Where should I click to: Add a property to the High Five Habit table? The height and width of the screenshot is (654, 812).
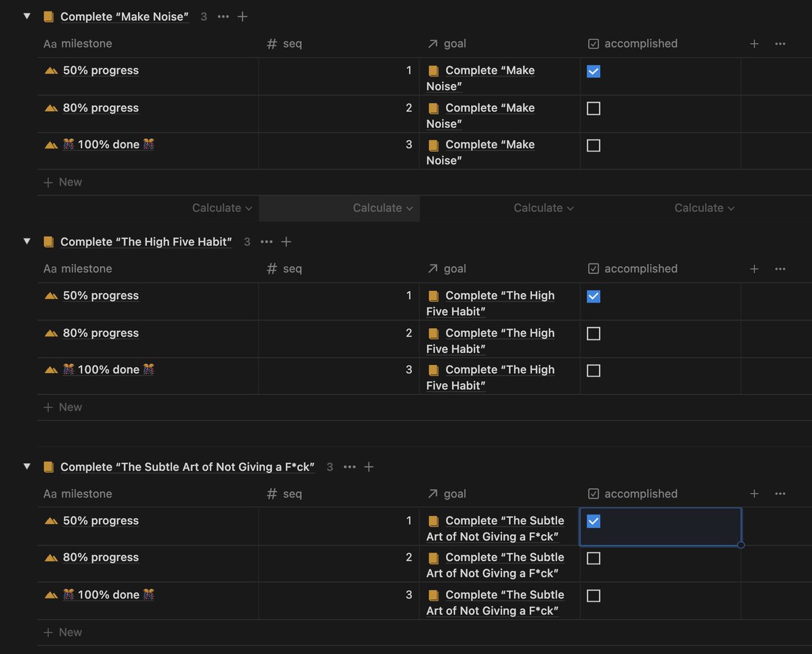click(754, 269)
